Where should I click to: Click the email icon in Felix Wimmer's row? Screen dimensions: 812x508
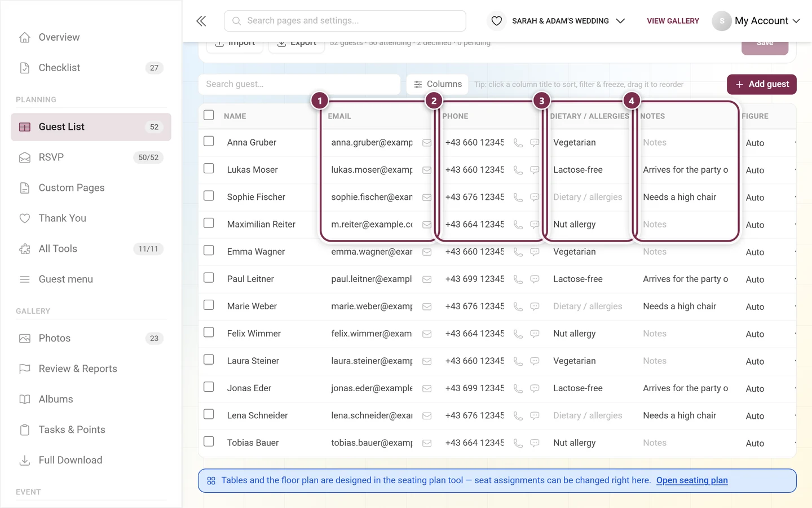click(x=427, y=334)
